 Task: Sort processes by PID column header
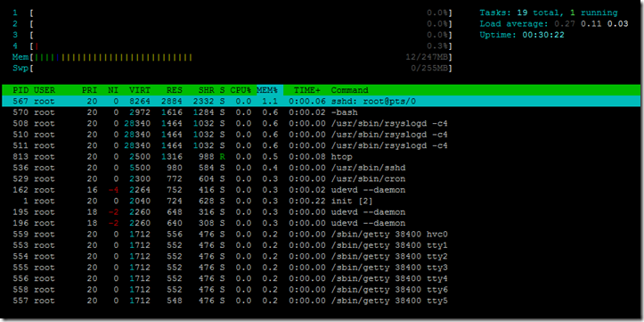pyautogui.click(x=21, y=90)
